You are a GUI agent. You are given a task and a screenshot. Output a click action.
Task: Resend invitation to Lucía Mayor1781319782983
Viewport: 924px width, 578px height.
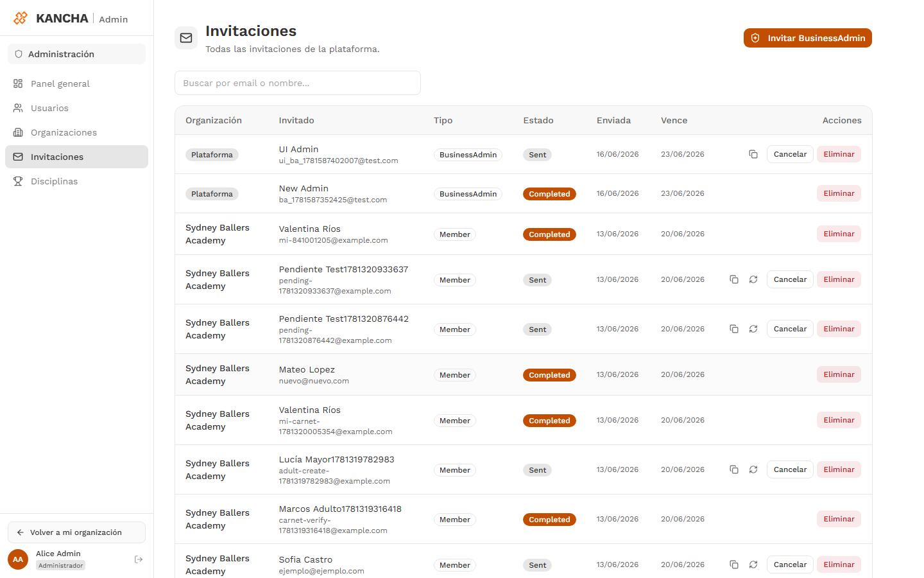[753, 469]
